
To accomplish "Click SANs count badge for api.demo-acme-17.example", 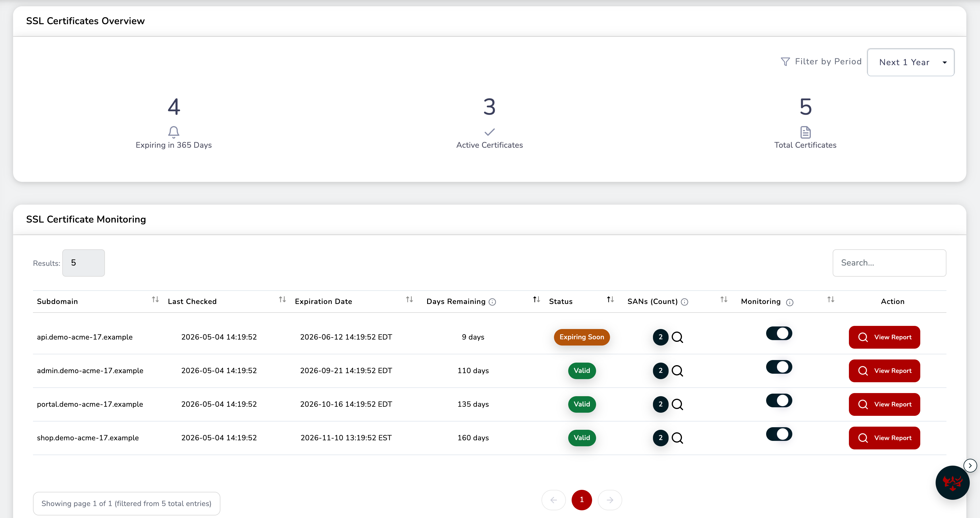I will (660, 337).
